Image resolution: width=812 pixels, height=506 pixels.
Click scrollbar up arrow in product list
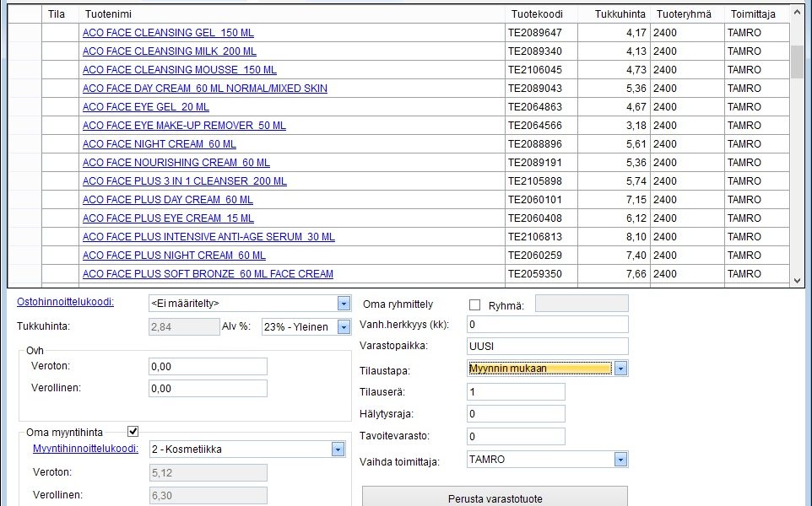click(797, 13)
